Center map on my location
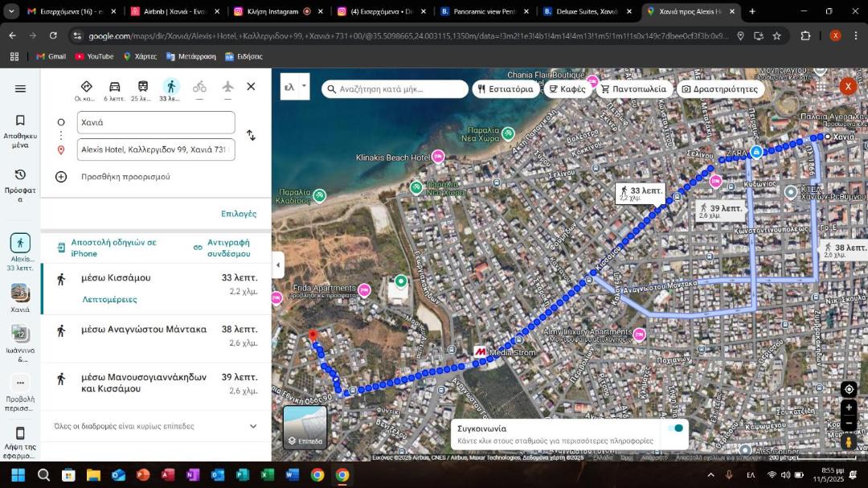 click(849, 389)
